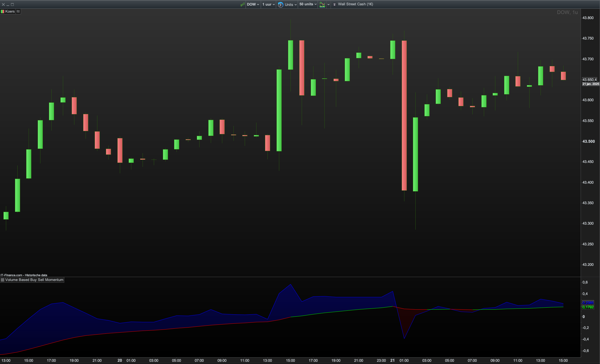The width and height of the screenshot is (600, 364).
Task: Open the Units selection dropdown
Action: tap(290, 4)
